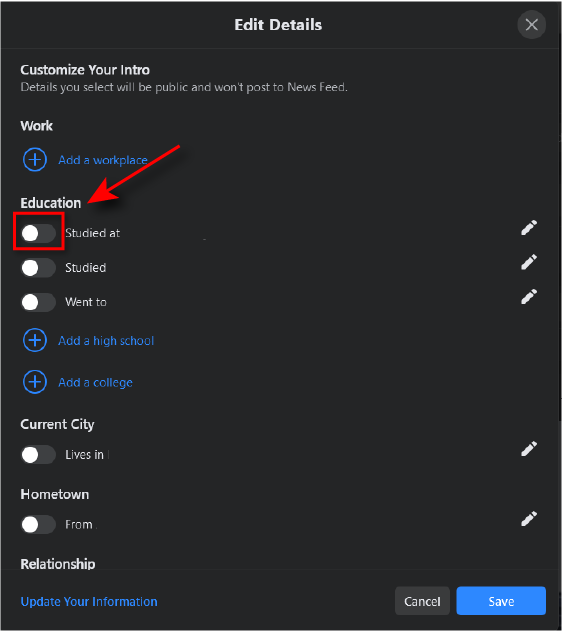Open the 'Update Your Information' link
562x631 pixels.
click(x=89, y=602)
